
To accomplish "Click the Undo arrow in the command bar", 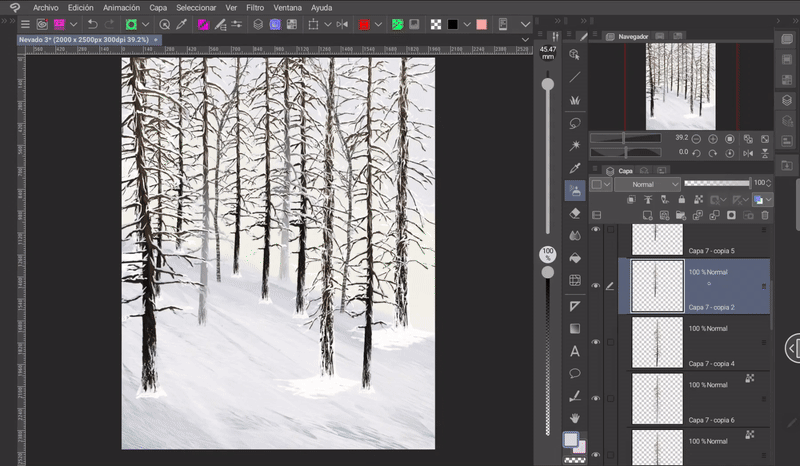I will click(92, 23).
